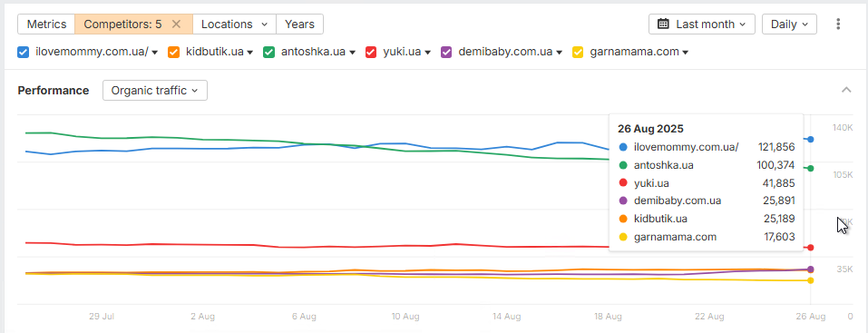The image size is (868, 333).
Task: Click the blue ilovemommy data point on 26 Aug
Action: 811,139
